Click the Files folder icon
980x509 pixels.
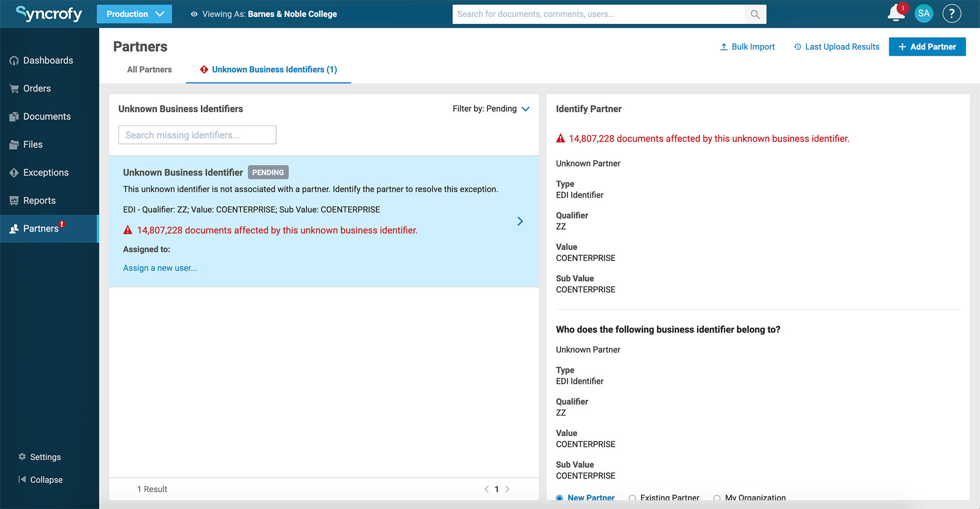pyautogui.click(x=14, y=145)
